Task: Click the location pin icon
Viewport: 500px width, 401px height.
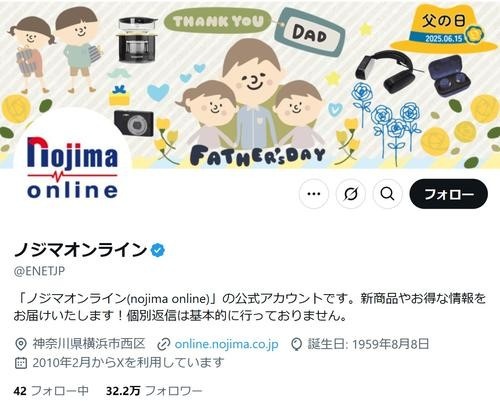Action: coord(21,344)
